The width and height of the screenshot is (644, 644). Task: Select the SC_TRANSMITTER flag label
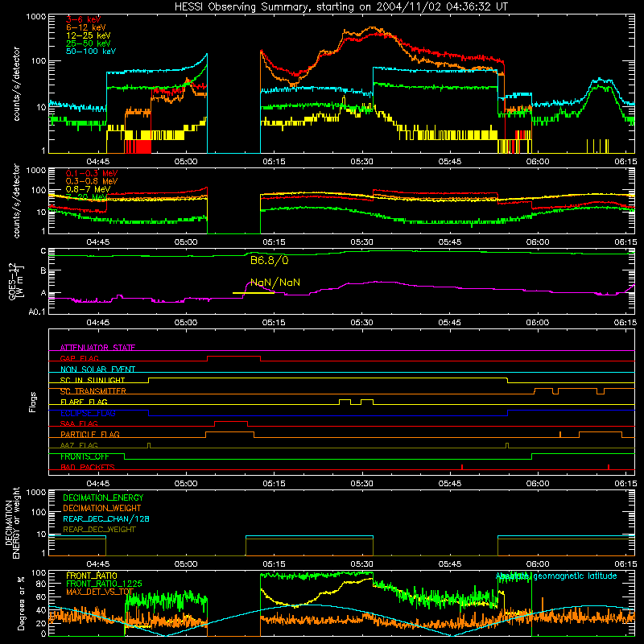(x=93, y=391)
